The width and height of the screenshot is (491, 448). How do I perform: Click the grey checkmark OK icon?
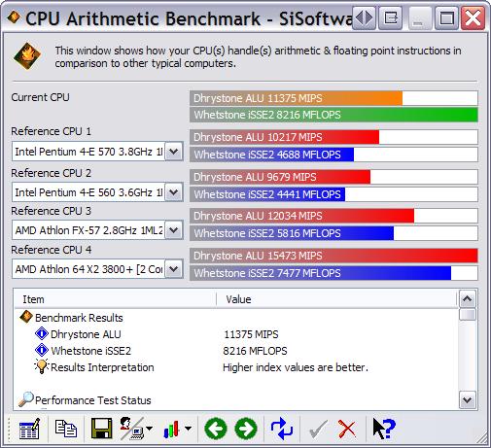(318, 429)
